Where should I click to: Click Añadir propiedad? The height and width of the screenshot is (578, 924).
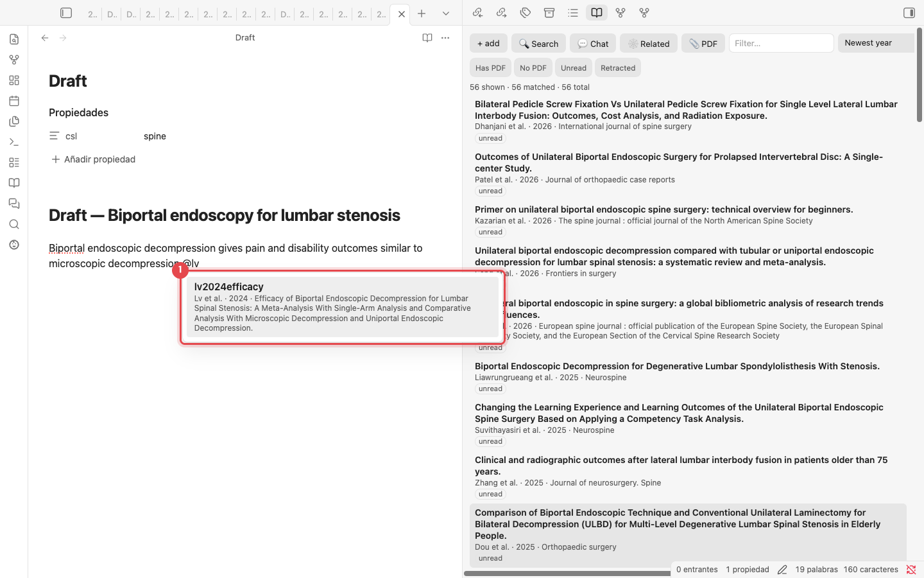click(93, 159)
